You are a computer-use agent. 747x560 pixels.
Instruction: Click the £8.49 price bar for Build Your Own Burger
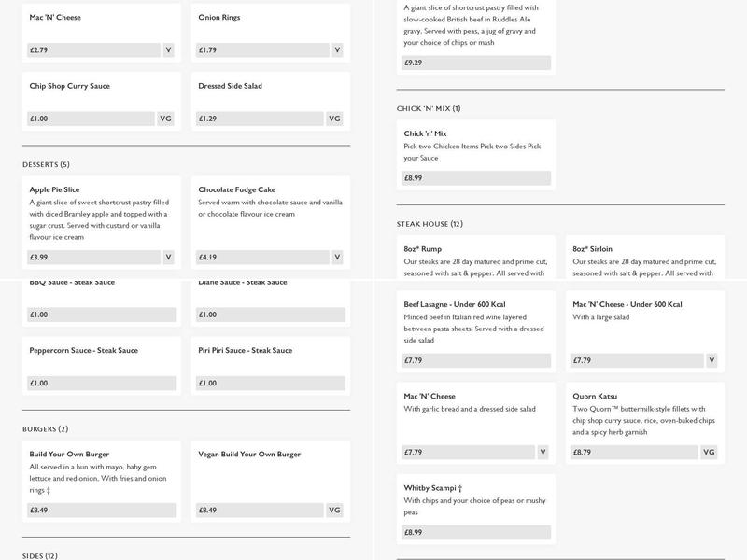[103, 511]
